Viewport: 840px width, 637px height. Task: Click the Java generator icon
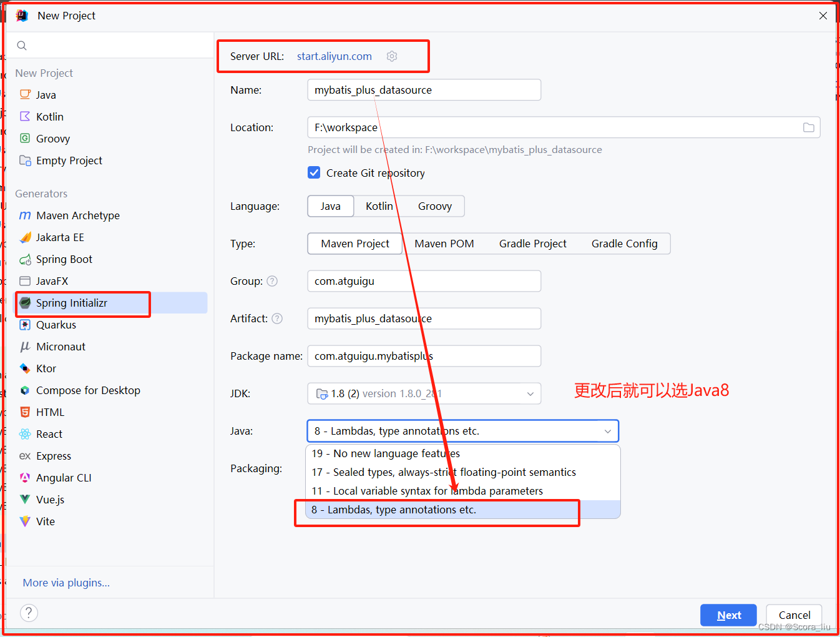click(x=25, y=95)
